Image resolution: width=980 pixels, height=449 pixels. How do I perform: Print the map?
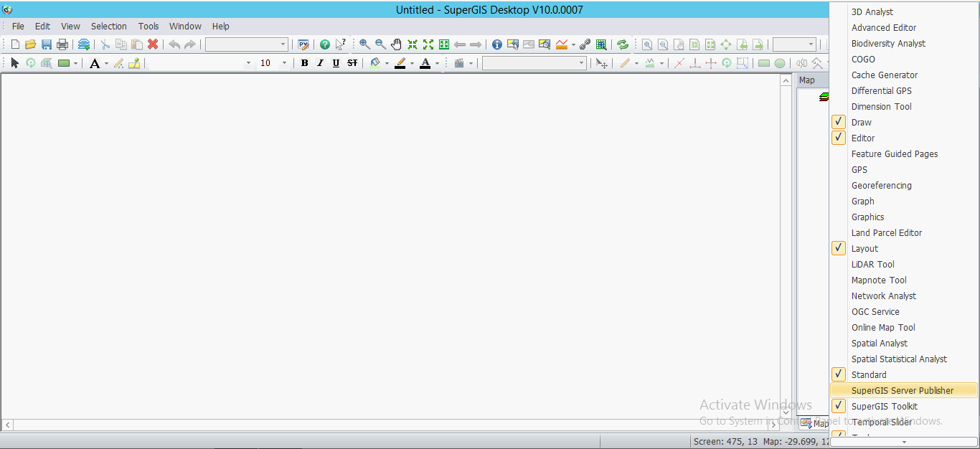point(62,44)
